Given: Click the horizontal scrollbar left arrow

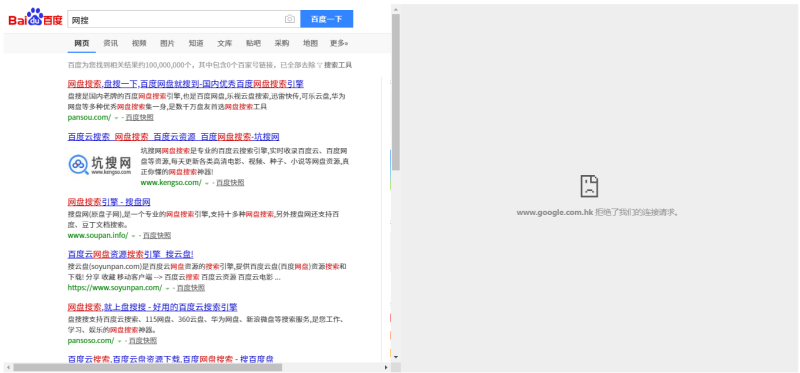Looking at the screenshot, I should pos(7,367).
